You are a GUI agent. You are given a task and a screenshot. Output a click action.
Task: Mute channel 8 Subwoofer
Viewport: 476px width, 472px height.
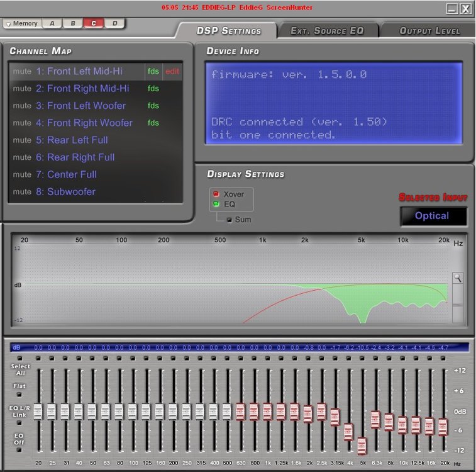pyautogui.click(x=22, y=192)
